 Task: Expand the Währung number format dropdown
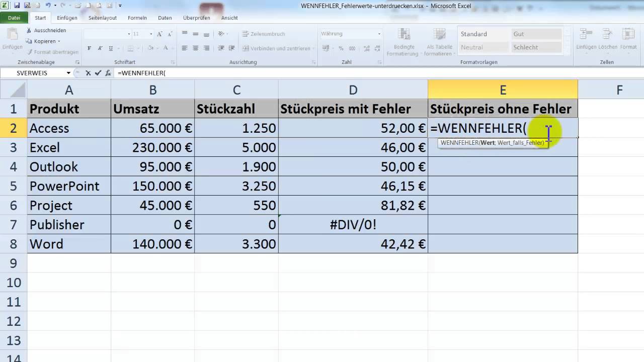[x=379, y=34]
